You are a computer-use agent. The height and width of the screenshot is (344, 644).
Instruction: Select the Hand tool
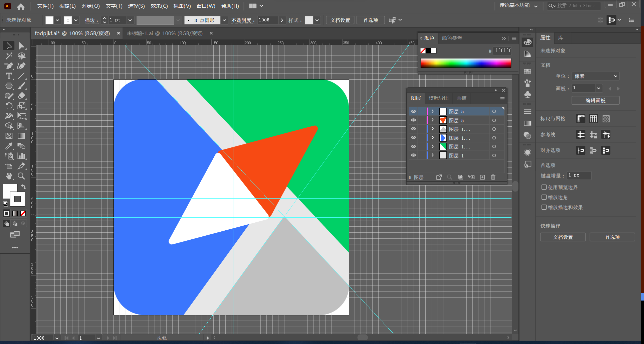[x=9, y=176]
